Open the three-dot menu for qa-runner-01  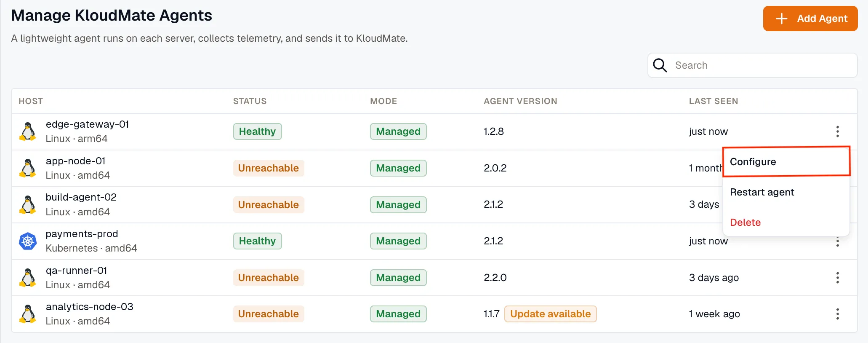coord(837,278)
